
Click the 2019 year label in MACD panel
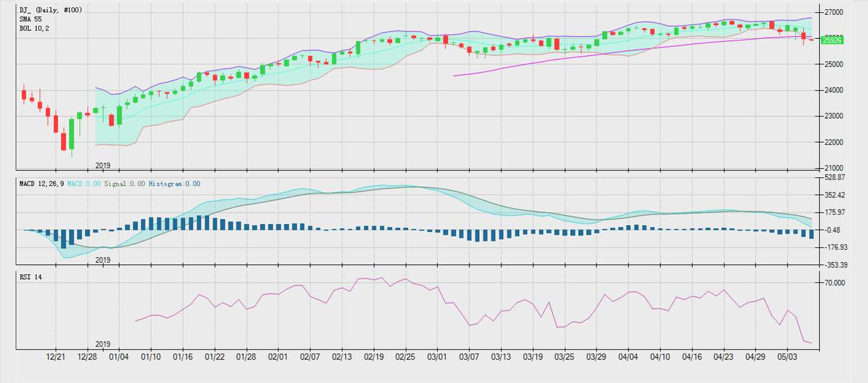pos(104,260)
